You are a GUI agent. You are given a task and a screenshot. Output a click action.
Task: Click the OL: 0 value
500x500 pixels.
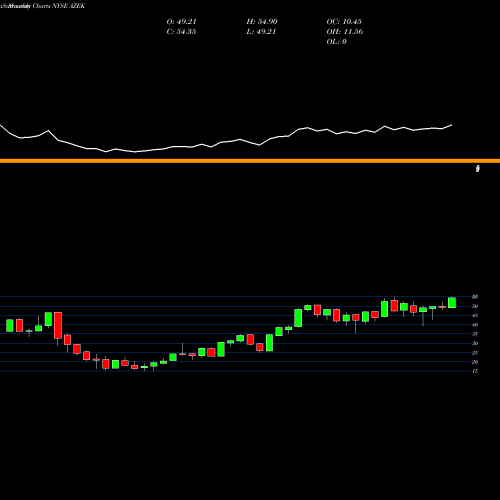coord(336,42)
